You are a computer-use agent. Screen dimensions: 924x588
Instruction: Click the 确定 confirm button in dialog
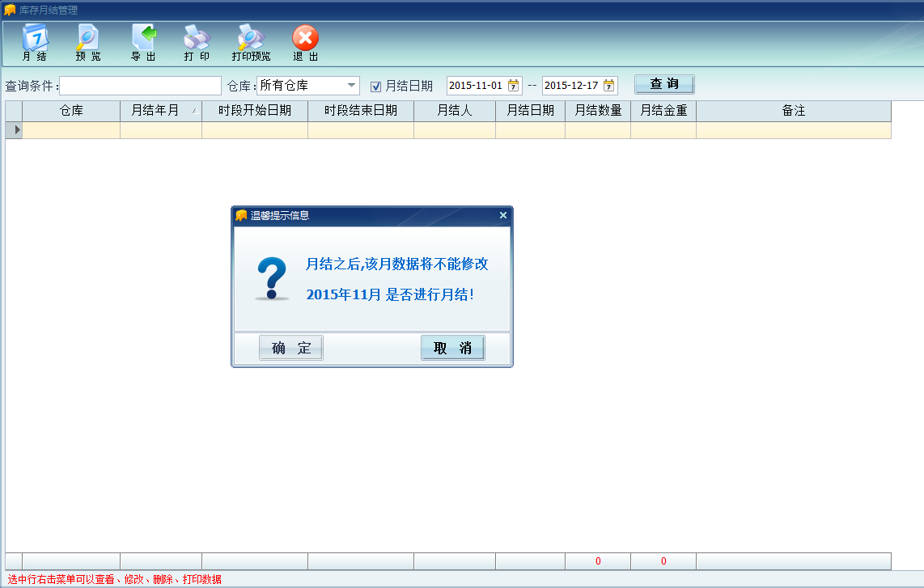pyautogui.click(x=291, y=348)
